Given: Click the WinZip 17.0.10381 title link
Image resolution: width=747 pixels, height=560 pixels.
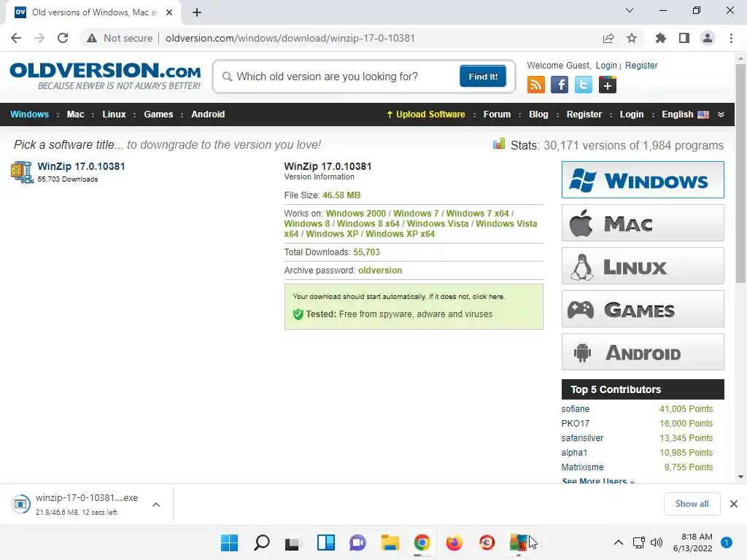Looking at the screenshot, I should pyautogui.click(x=81, y=166).
